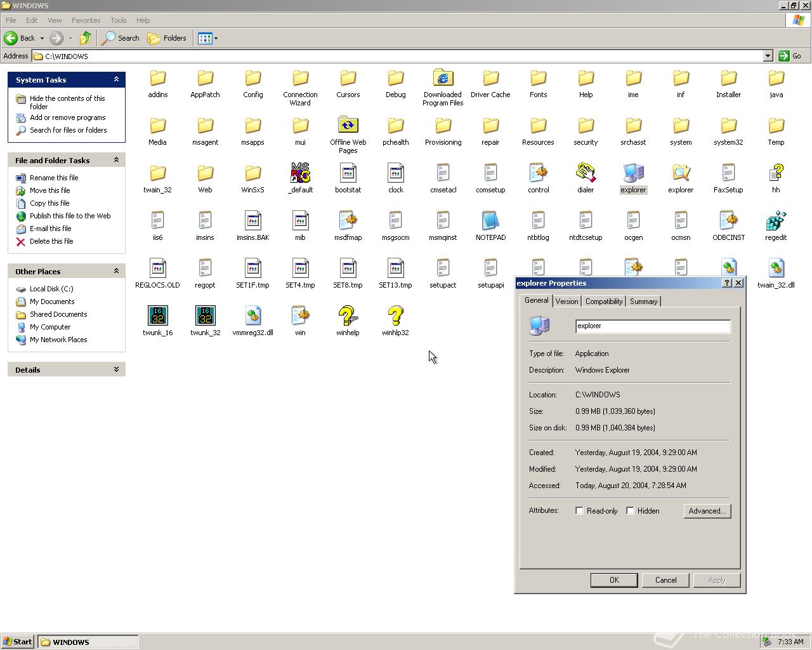Click Add or remove programs link
Screen dimensions: 812x650
click(68, 117)
